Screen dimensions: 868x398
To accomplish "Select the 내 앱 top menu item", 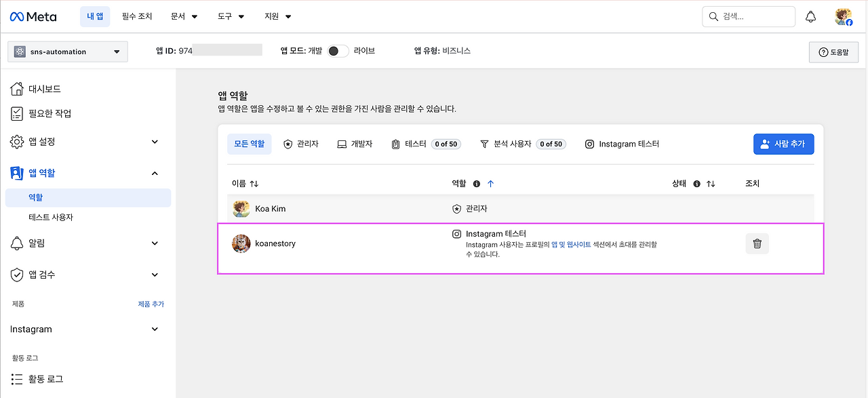I will [x=95, y=16].
